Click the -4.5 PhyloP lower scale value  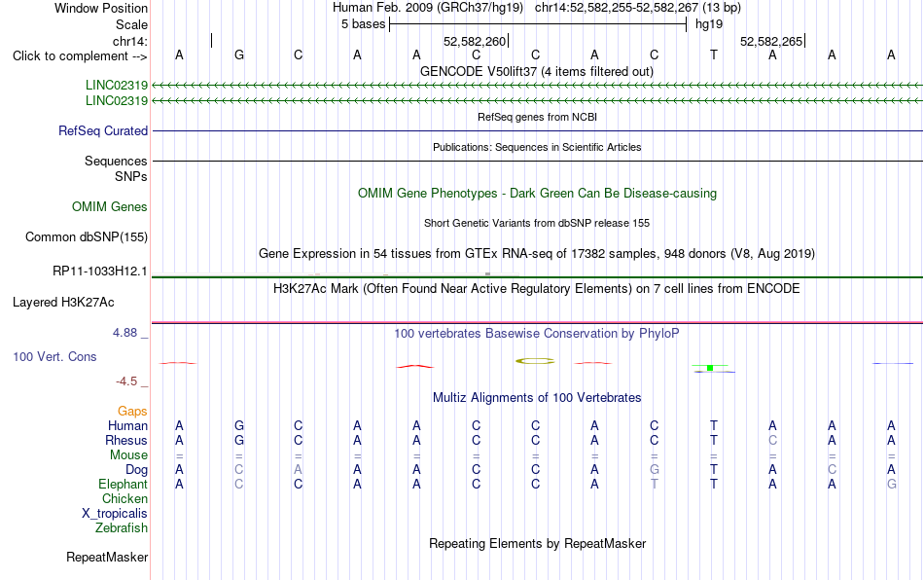(126, 381)
